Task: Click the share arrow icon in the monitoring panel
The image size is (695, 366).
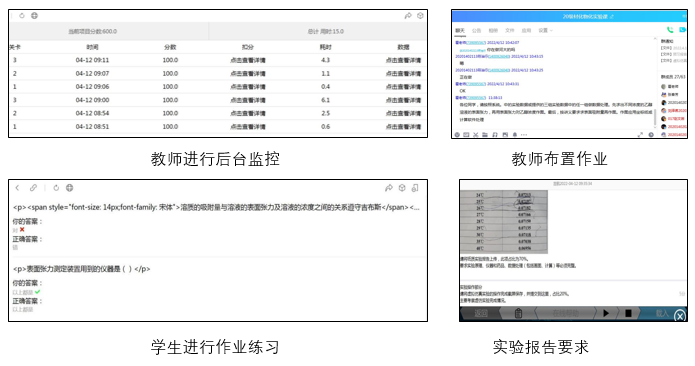Action: [408, 16]
